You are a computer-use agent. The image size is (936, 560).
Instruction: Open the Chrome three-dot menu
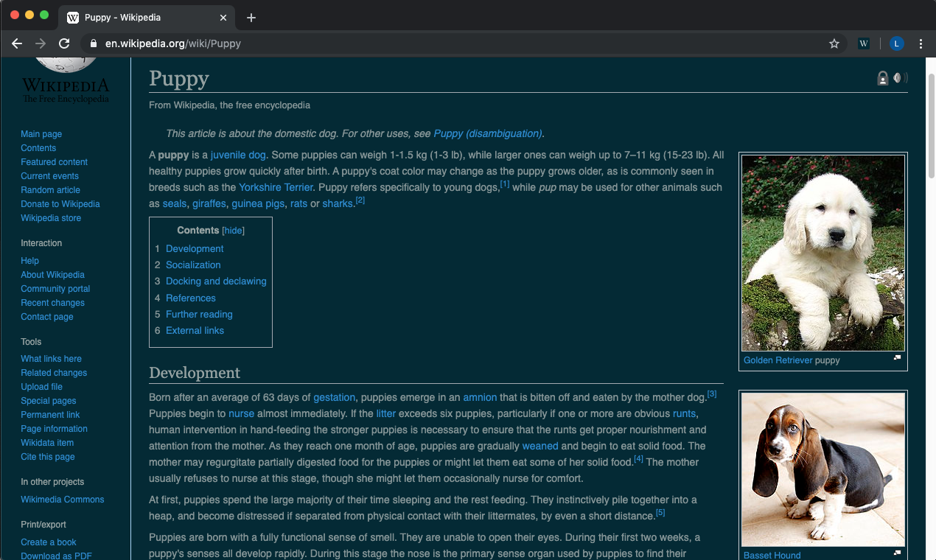pyautogui.click(x=921, y=43)
